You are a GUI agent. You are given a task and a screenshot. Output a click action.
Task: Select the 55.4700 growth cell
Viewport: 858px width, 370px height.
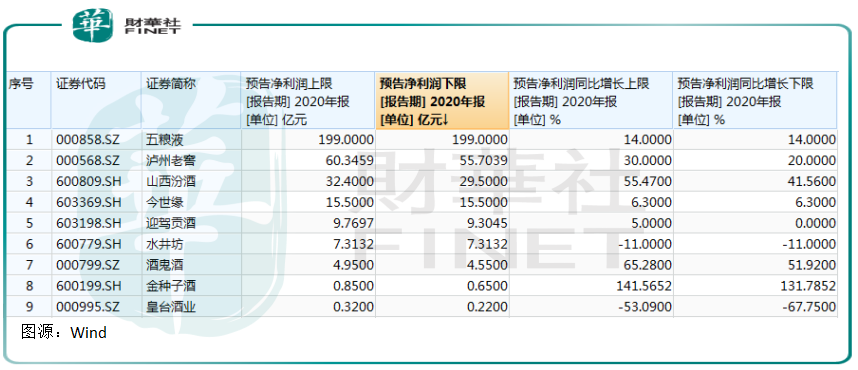pyautogui.click(x=591, y=182)
